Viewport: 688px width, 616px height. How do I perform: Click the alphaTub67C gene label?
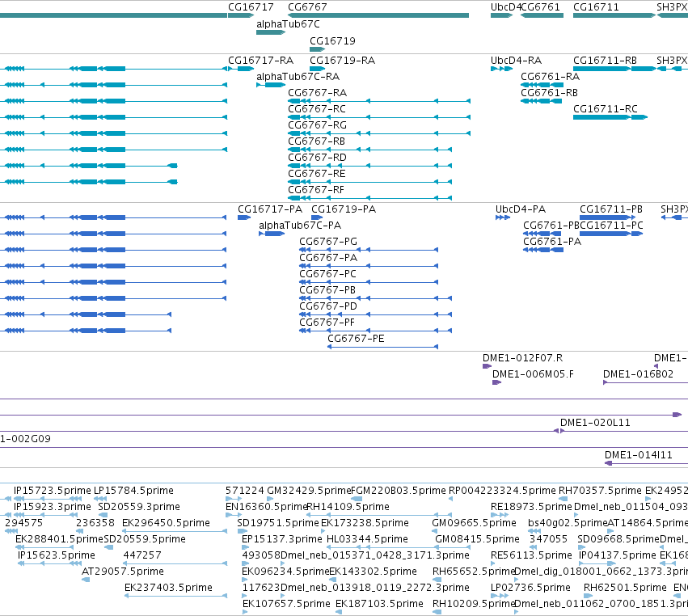(288, 24)
